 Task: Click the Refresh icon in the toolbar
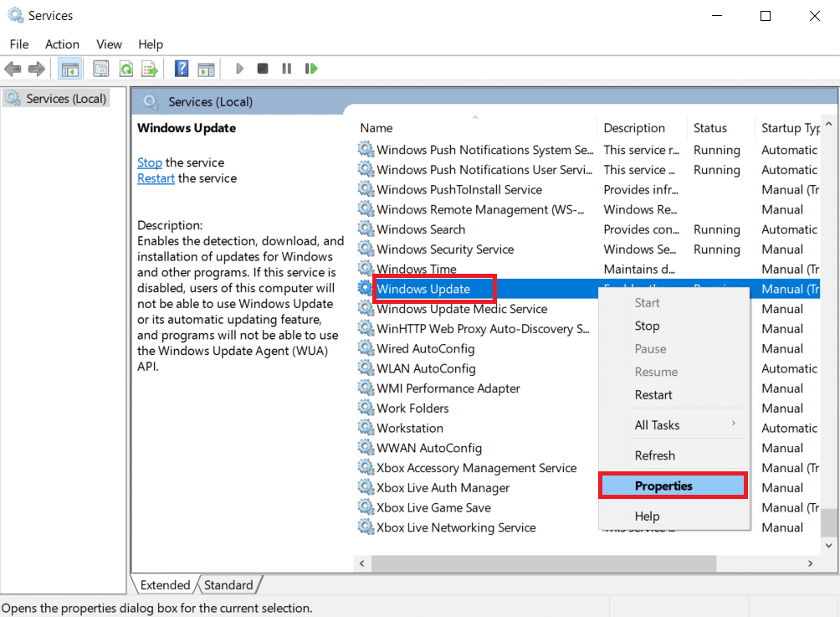point(125,68)
